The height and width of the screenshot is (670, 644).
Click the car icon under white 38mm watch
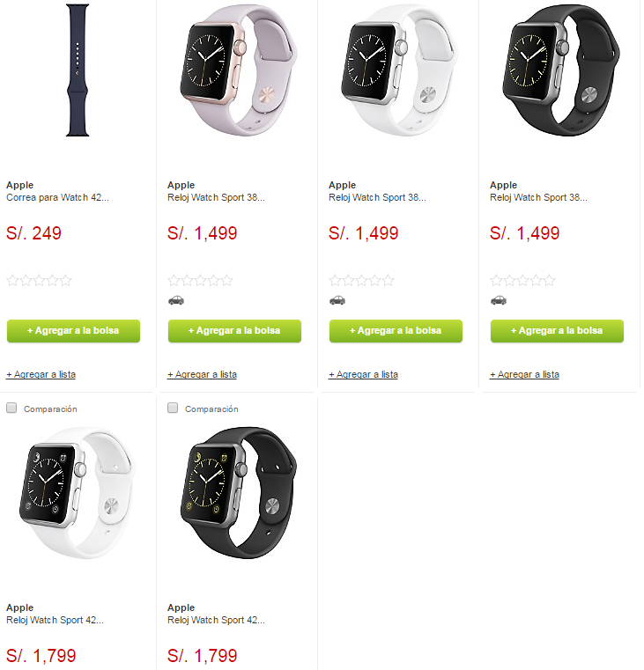click(x=337, y=300)
